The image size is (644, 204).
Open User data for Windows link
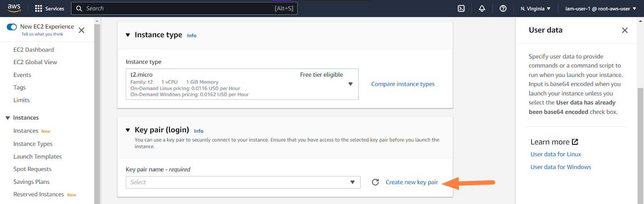[561, 167]
